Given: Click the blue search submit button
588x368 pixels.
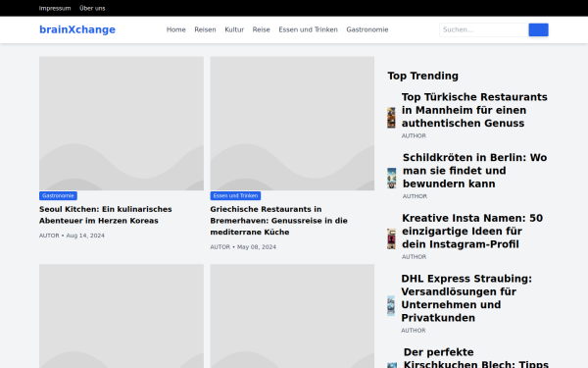Looking at the screenshot, I should 538,29.
